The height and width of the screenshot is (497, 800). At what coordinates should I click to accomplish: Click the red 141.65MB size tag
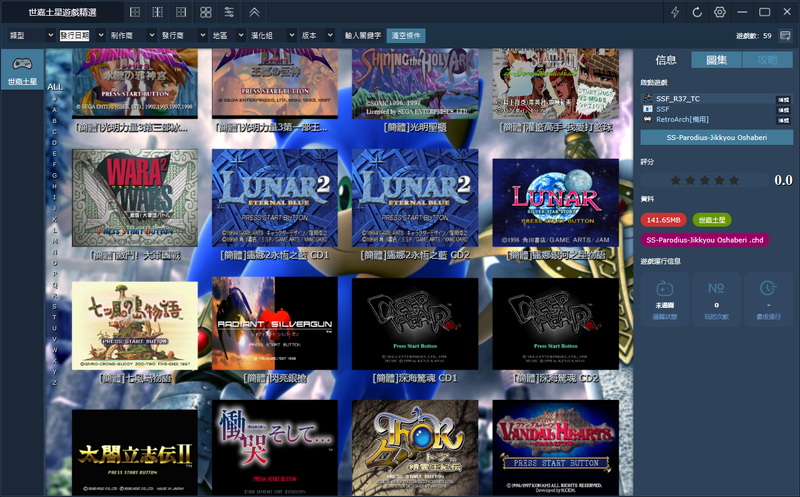pyautogui.click(x=663, y=220)
